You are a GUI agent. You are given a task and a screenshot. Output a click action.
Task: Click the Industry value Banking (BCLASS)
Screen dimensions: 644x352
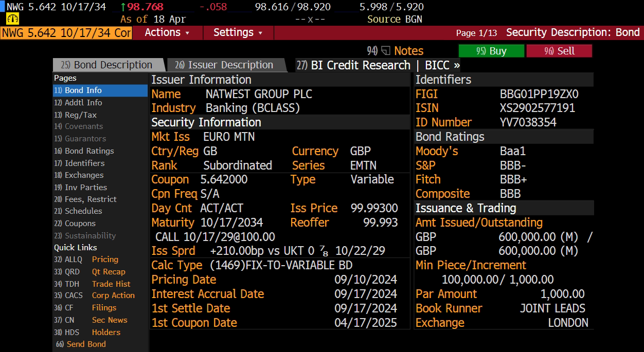[x=253, y=108]
